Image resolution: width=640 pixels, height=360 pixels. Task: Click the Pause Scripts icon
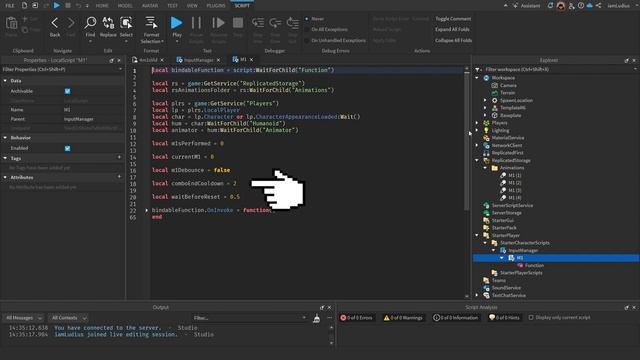coord(196,22)
